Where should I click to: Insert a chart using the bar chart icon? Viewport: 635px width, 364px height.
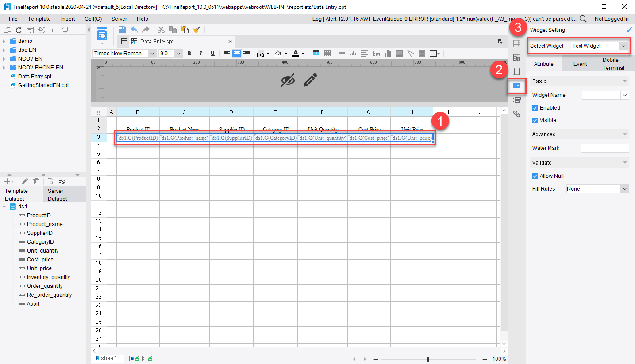tap(387, 53)
